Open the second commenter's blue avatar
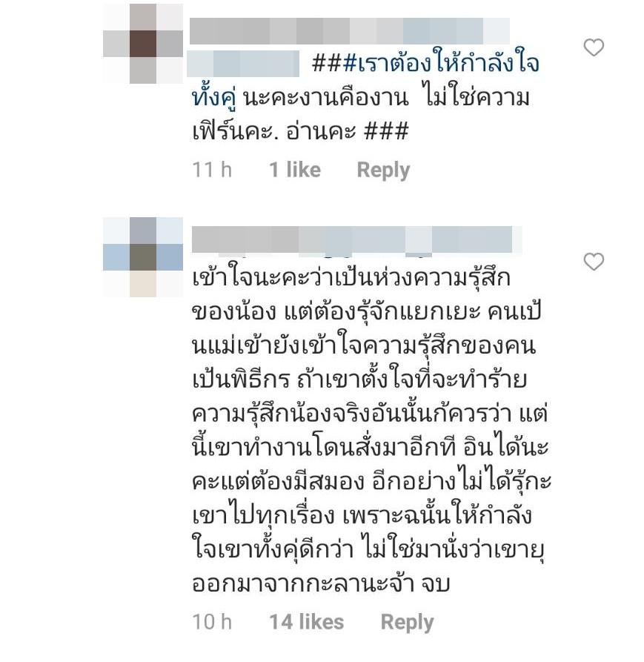Viewport: 644px width, 662px height. coord(143,257)
